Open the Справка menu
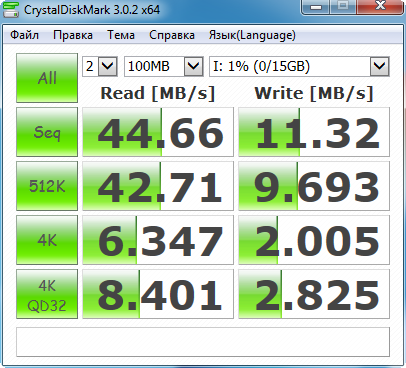 [172, 35]
